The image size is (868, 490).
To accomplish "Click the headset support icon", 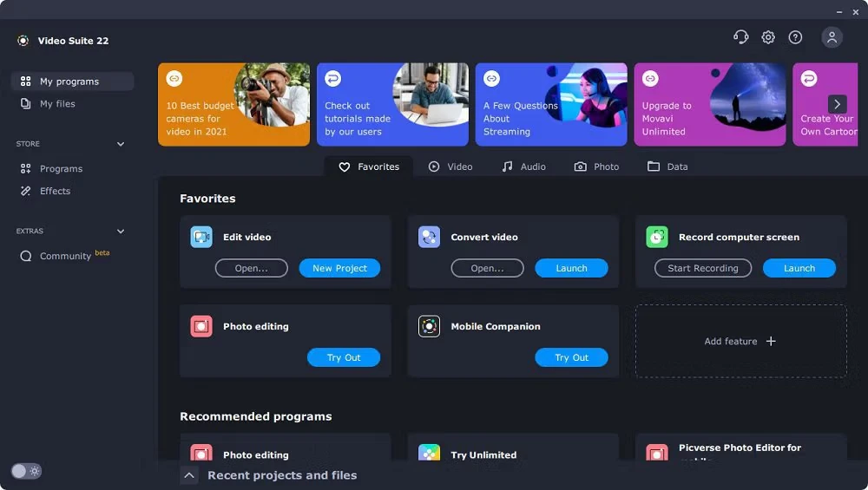I will 740,37.
